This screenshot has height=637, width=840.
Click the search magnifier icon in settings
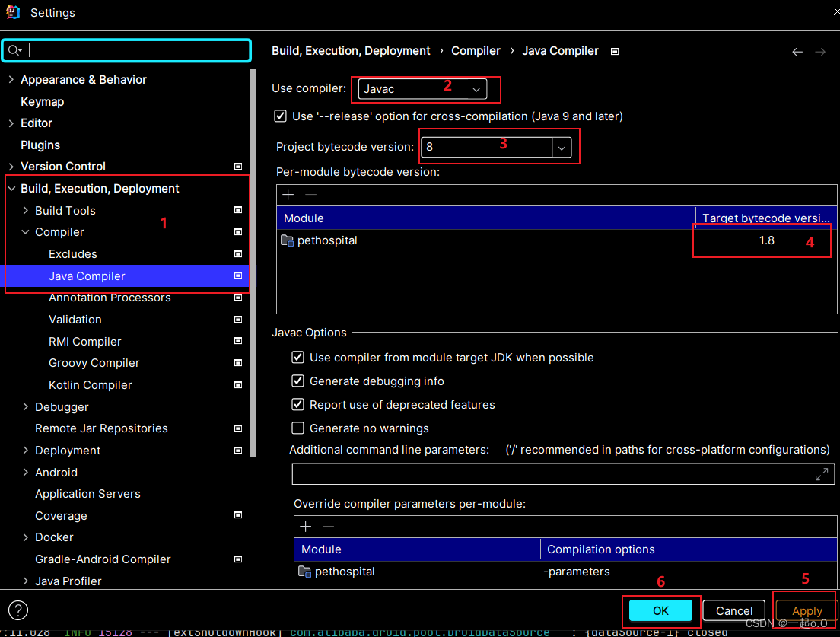click(x=14, y=50)
